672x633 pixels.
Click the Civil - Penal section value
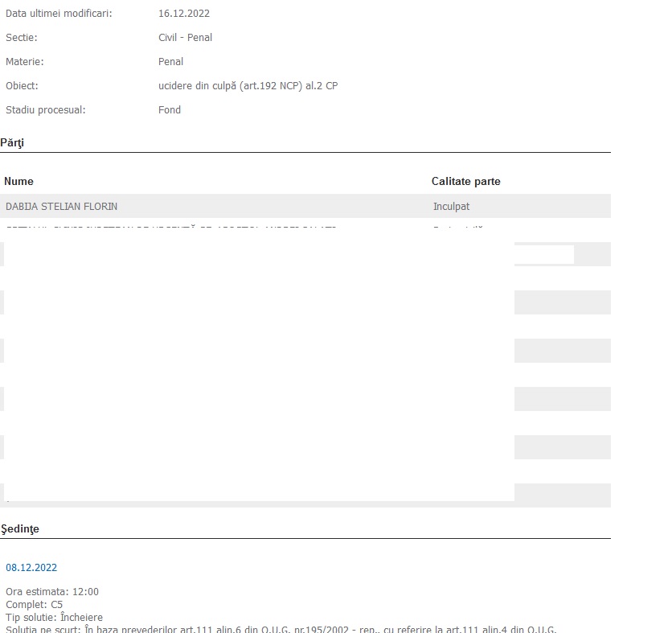point(185,38)
